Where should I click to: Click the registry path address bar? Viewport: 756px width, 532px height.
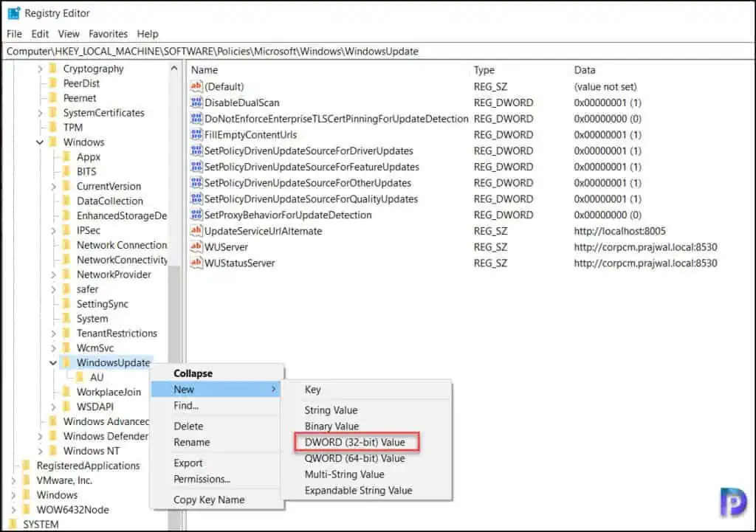point(378,51)
